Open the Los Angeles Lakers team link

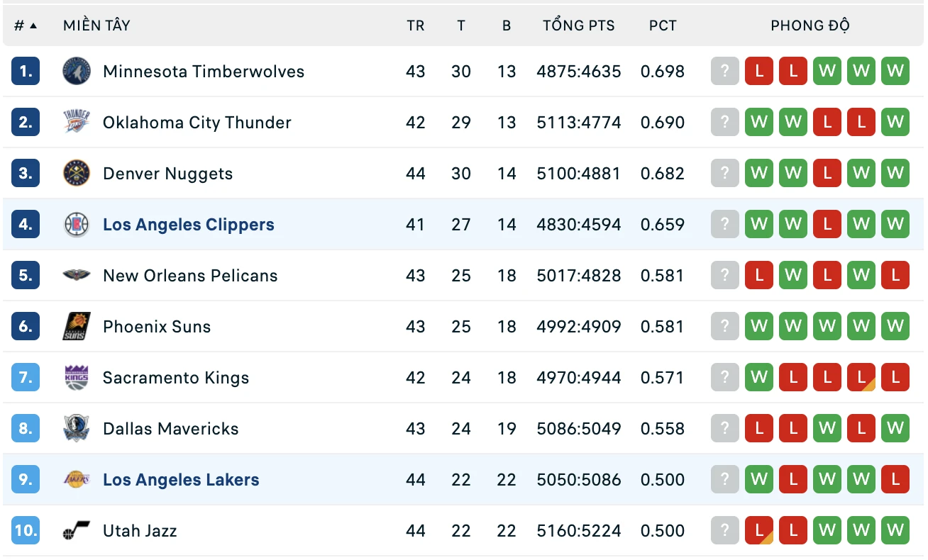[181, 480]
